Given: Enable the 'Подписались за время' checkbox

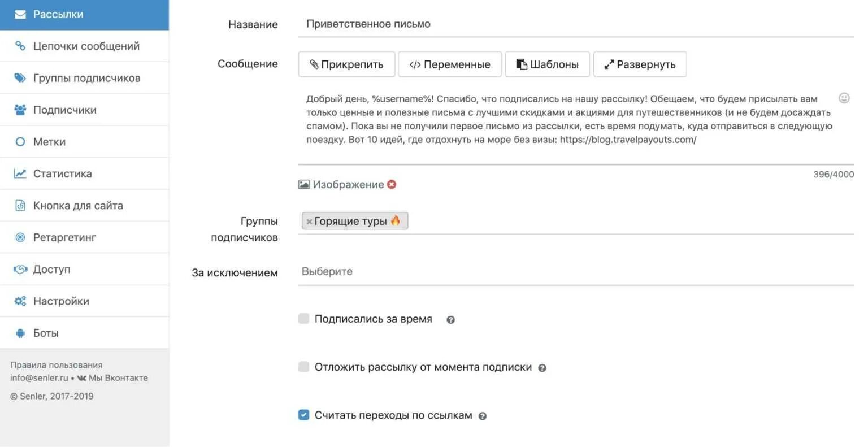Looking at the screenshot, I should (304, 319).
